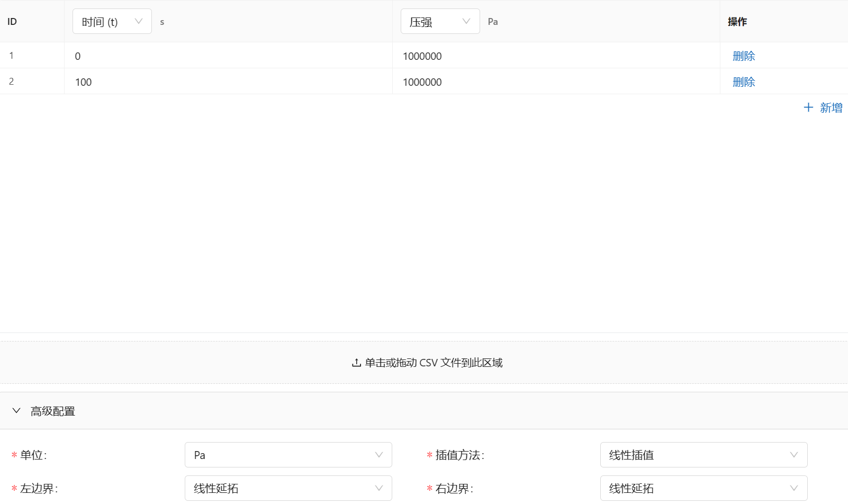
Task: Click ID cell of row 1
Action: 32,56
